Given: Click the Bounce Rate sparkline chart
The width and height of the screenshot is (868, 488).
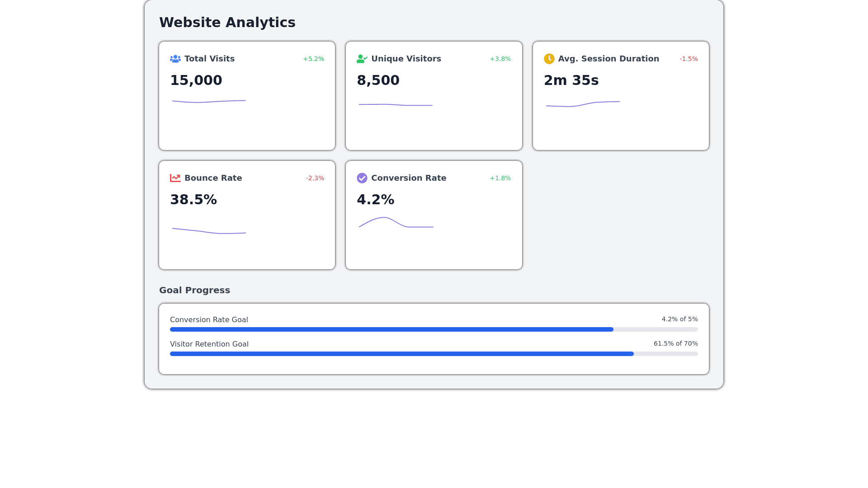Looking at the screenshot, I should coord(209,231).
